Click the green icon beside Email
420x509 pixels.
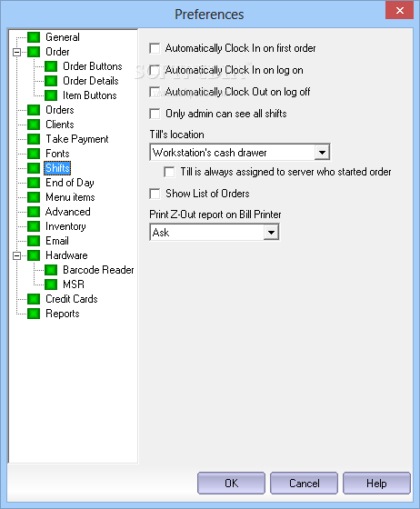coord(34,241)
